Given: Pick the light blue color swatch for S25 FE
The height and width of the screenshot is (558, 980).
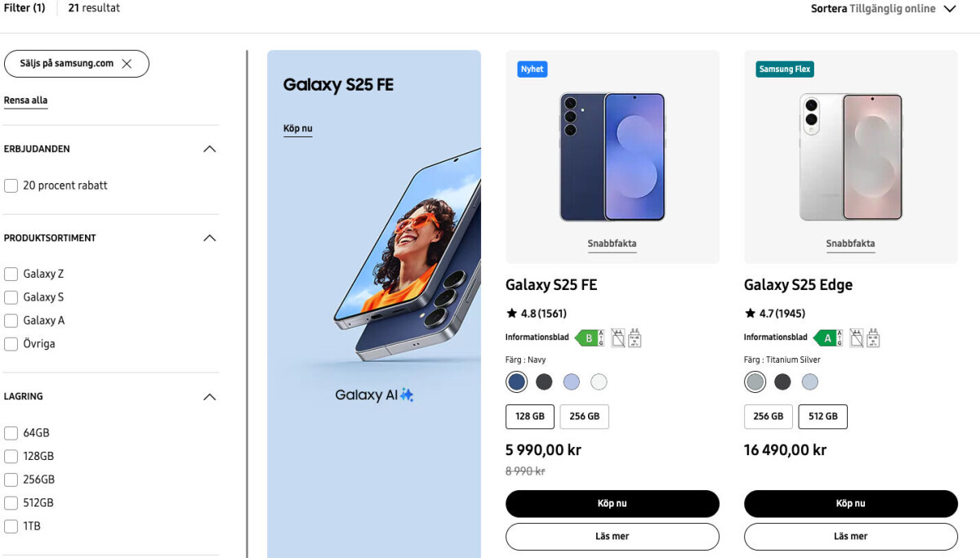Looking at the screenshot, I should [572, 382].
